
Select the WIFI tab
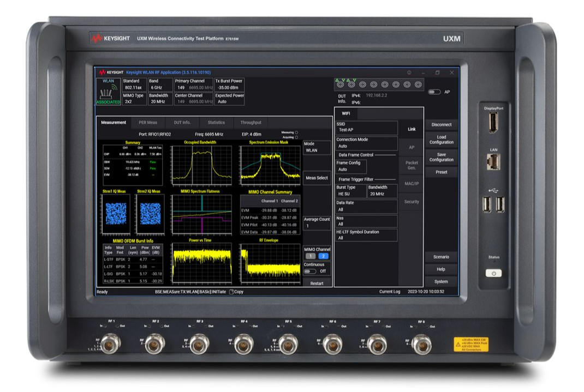pos(346,113)
